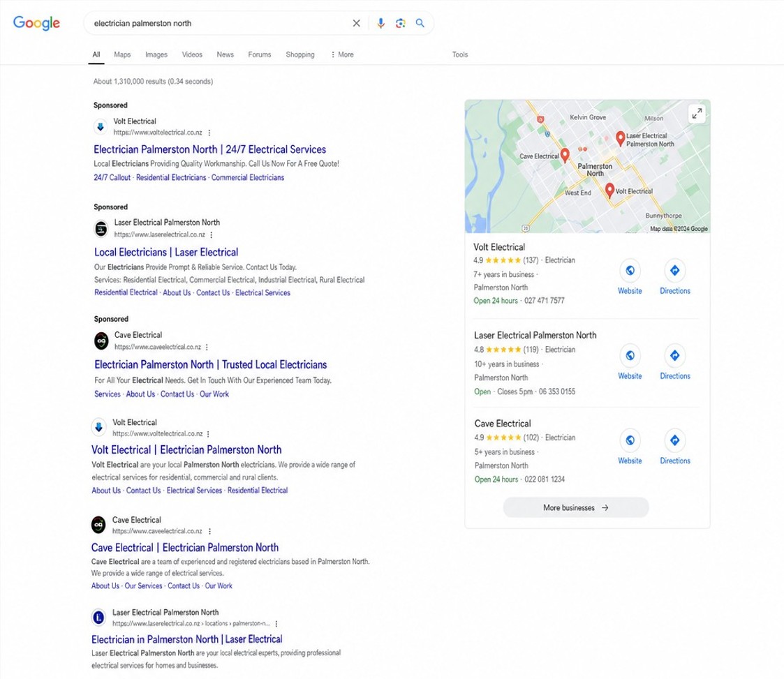Click the Palmerston North map thumbnail
784x679 pixels.
[x=588, y=166]
